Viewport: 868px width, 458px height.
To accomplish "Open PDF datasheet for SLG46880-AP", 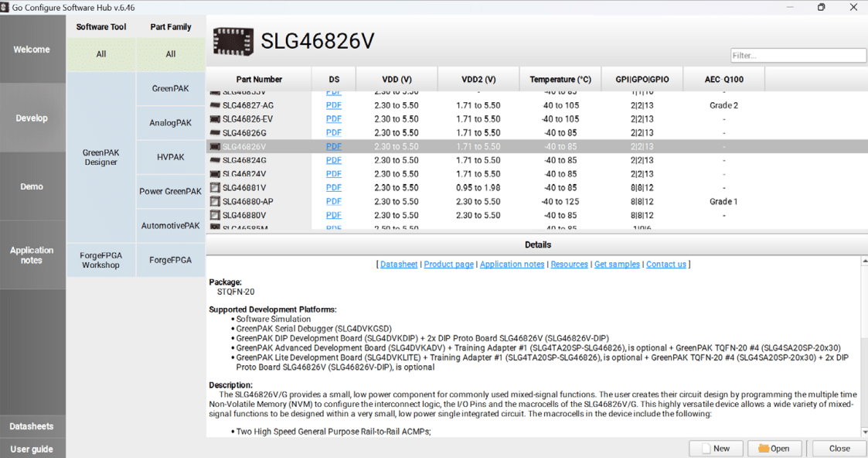I will (x=334, y=202).
